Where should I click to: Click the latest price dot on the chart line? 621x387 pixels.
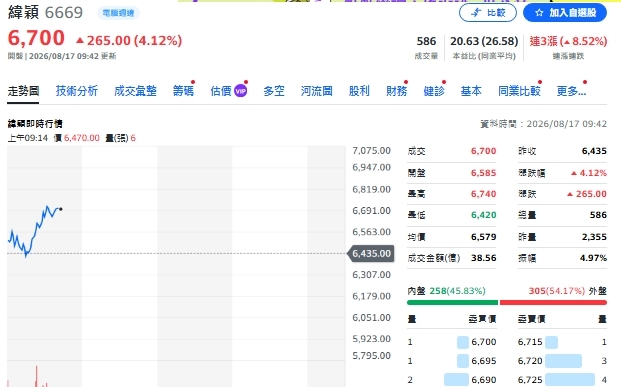[61, 209]
